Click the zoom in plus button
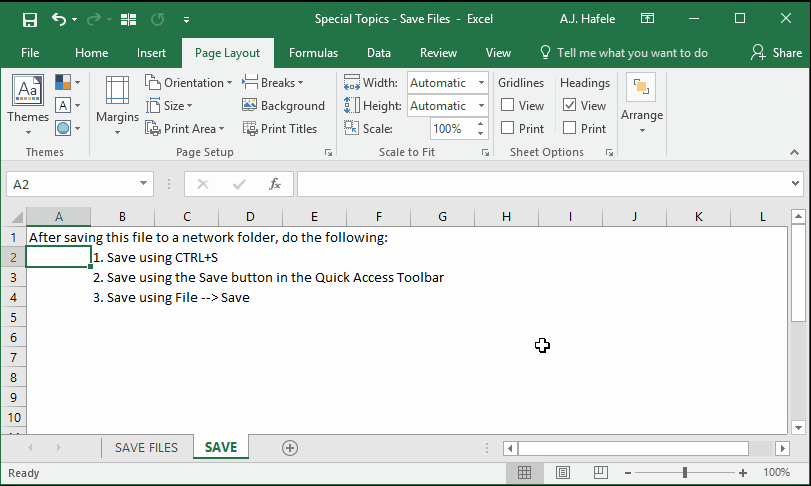 [743, 473]
